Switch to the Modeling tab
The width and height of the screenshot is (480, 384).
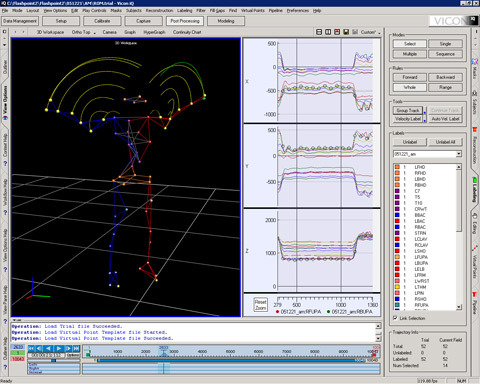pos(226,21)
